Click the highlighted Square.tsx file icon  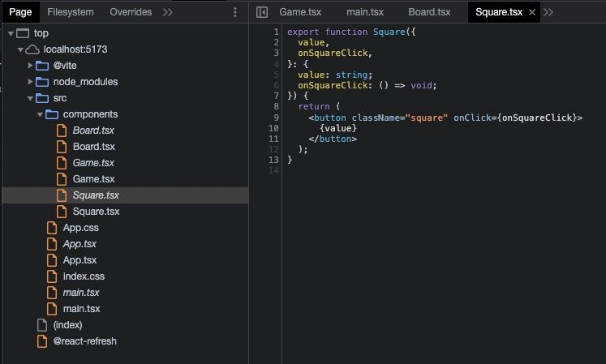[x=62, y=195]
